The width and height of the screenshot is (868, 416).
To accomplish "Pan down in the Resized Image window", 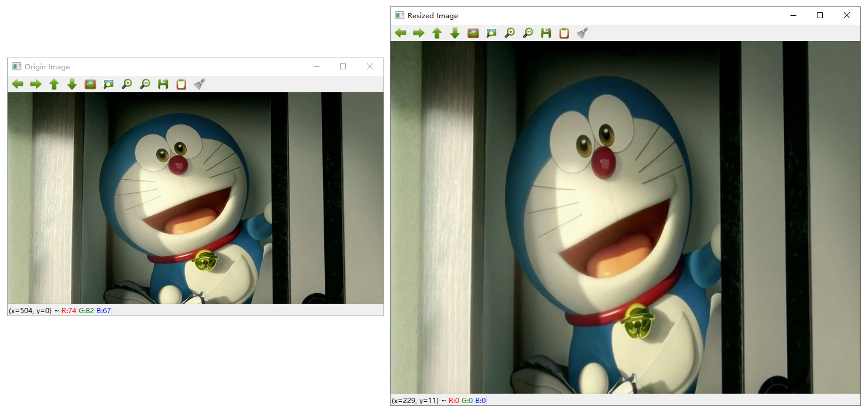I will pyautogui.click(x=455, y=33).
